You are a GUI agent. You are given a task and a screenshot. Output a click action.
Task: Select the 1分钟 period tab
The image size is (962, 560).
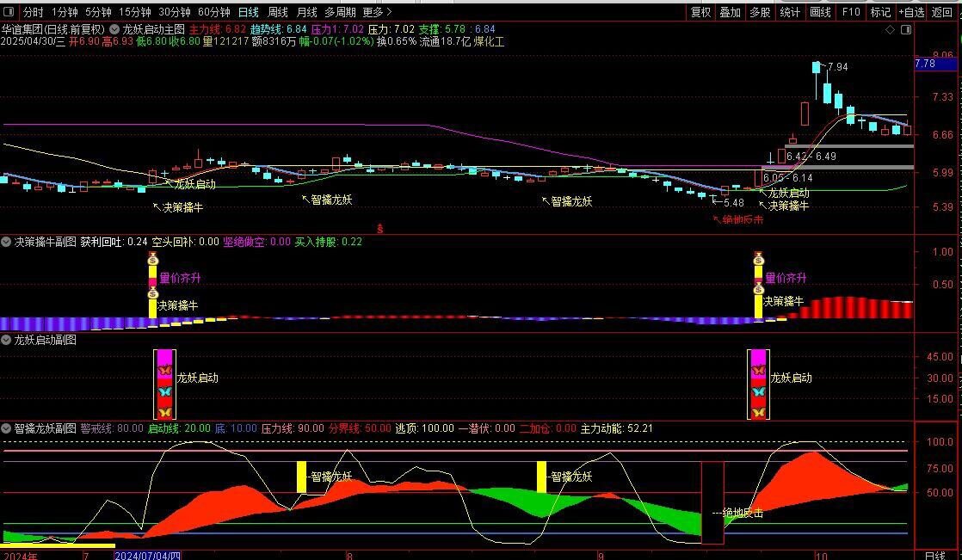tap(65, 12)
